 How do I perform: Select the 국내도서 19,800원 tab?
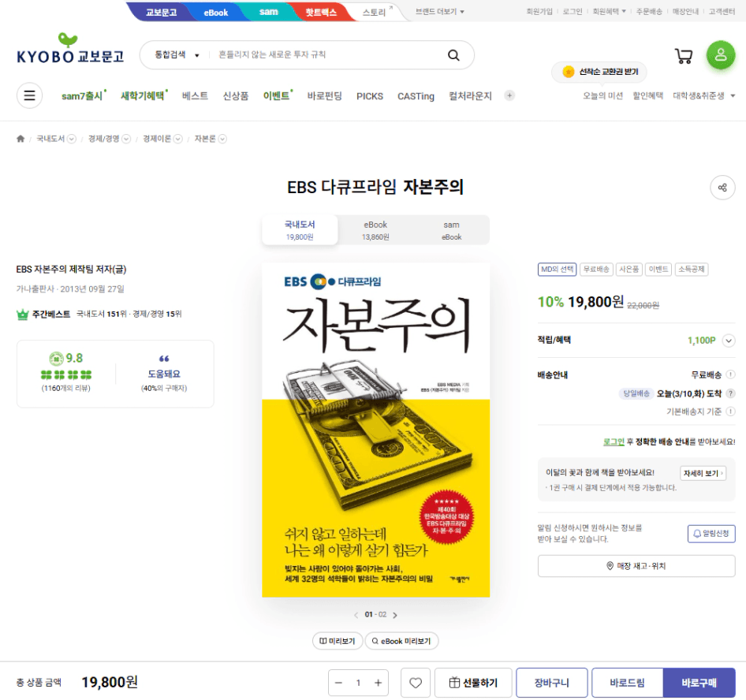click(x=300, y=230)
